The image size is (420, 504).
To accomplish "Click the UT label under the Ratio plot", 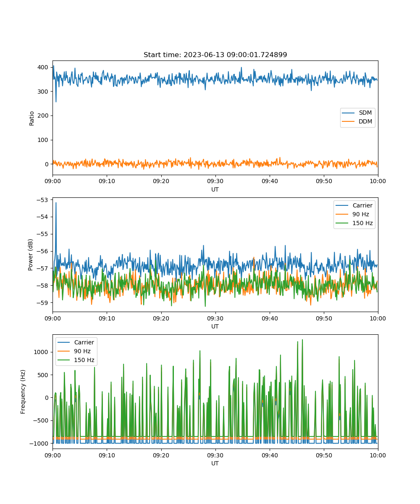I will [215, 189].
